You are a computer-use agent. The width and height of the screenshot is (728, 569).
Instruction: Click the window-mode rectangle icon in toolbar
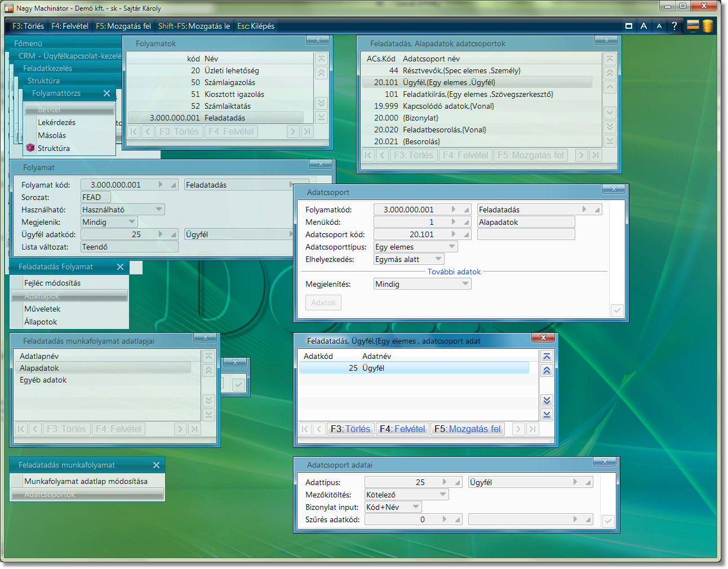[629, 26]
